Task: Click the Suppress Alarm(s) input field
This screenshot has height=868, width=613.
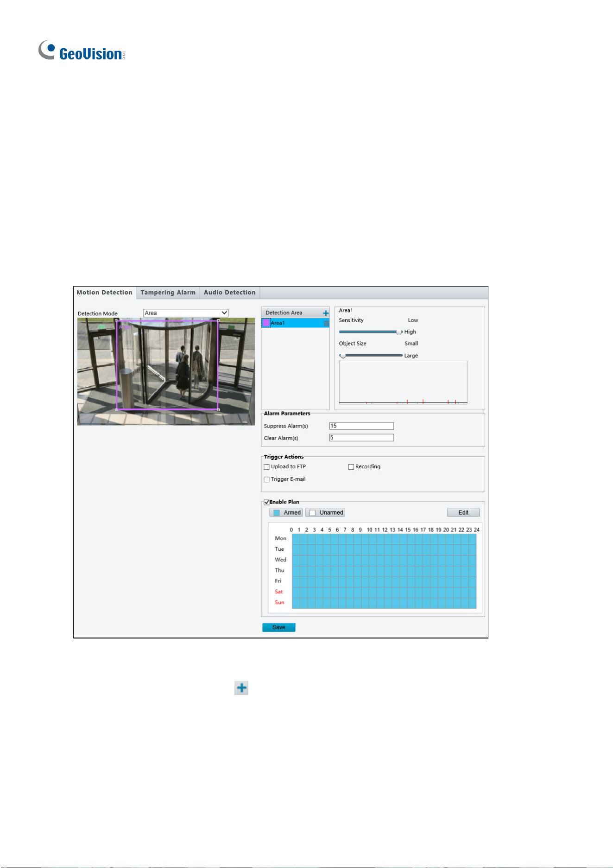Action: [x=361, y=426]
